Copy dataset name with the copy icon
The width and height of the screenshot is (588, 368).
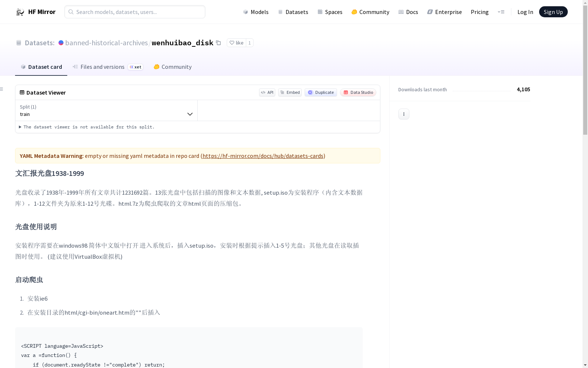[218, 43]
